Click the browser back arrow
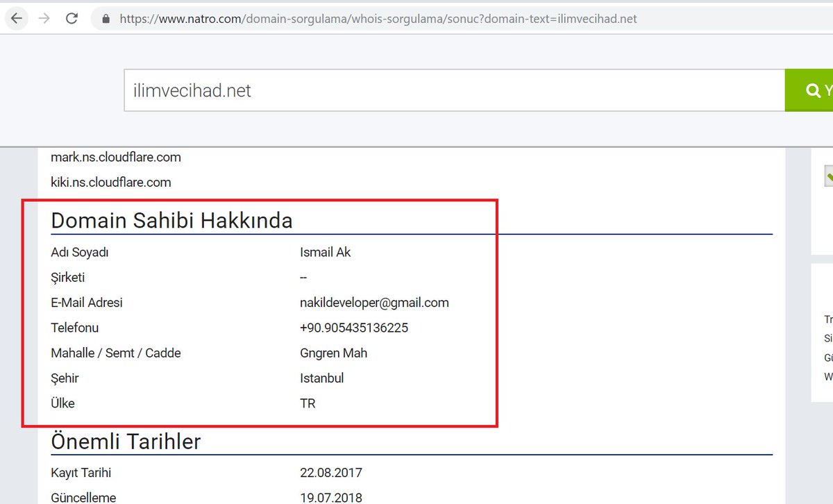 point(17,19)
